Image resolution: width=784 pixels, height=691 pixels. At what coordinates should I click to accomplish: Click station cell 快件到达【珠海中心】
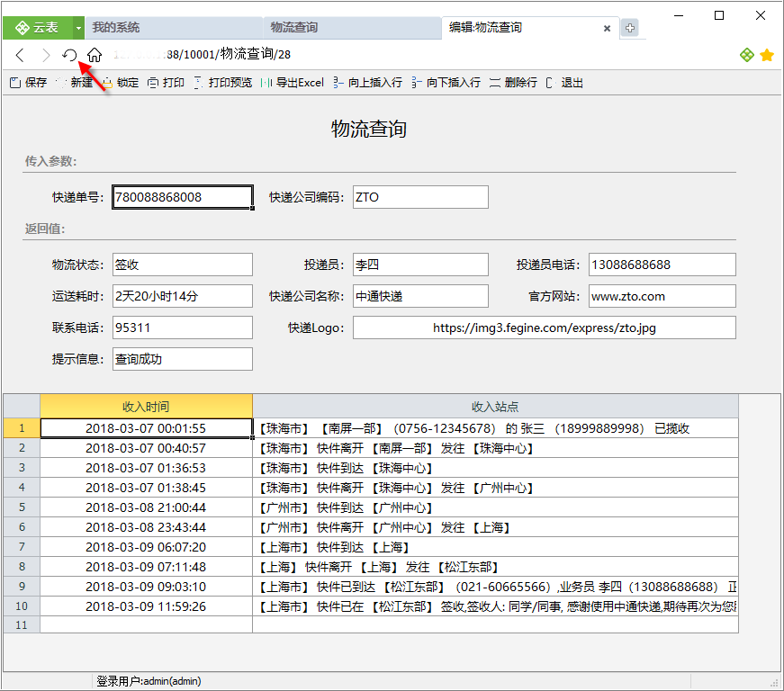click(x=495, y=468)
